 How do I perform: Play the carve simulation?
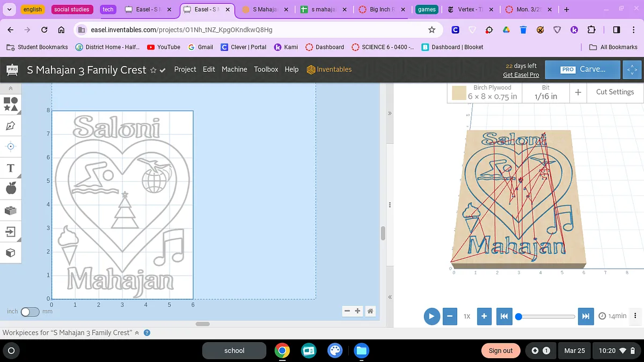(x=431, y=316)
